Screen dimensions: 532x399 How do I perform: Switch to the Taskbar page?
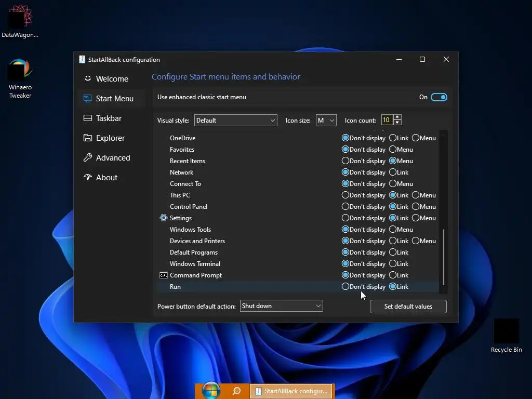coord(112,118)
